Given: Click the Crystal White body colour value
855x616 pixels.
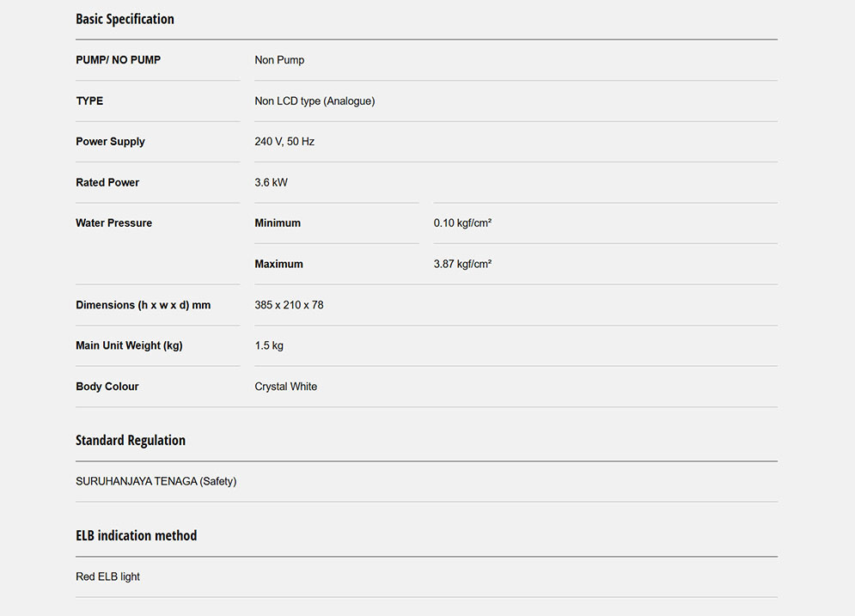Looking at the screenshot, I should pos(285,387).
